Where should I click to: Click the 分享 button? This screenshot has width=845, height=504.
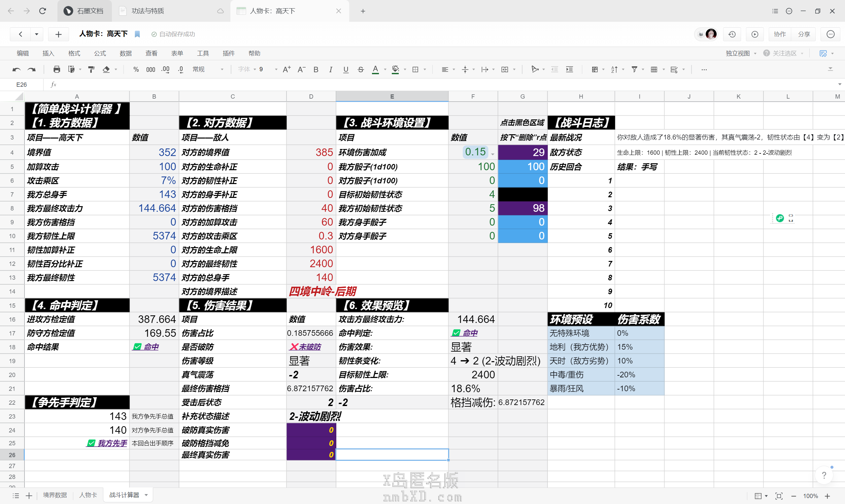803,34
